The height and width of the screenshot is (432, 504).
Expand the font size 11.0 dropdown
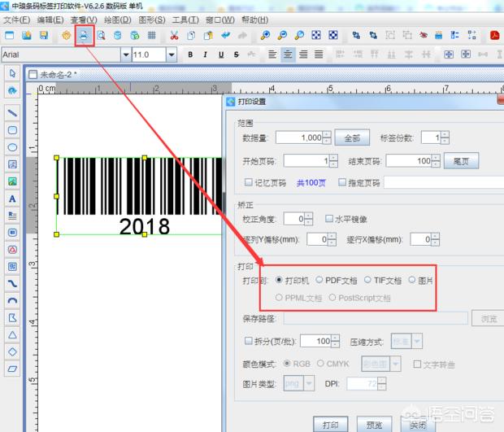click(172, 55)
